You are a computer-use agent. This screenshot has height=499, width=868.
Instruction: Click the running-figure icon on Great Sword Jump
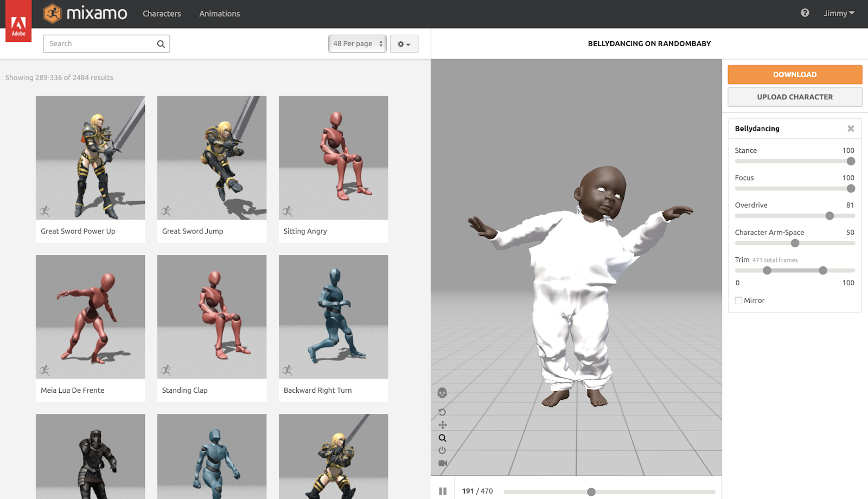[166, 211]
